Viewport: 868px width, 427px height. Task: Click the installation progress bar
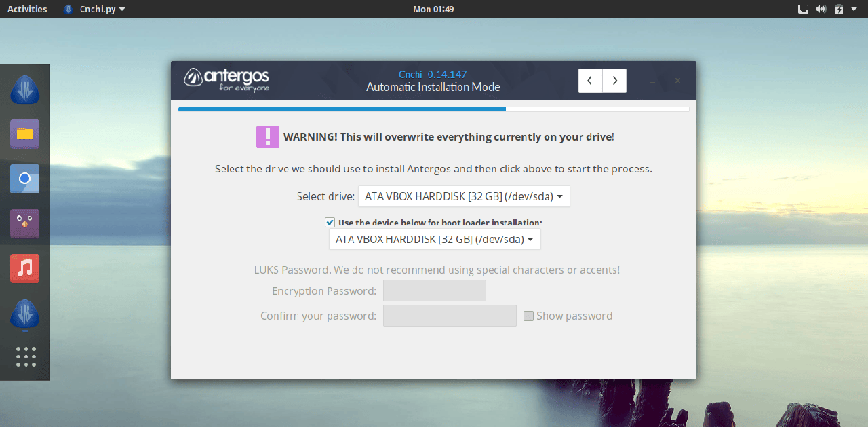[433, 109]
